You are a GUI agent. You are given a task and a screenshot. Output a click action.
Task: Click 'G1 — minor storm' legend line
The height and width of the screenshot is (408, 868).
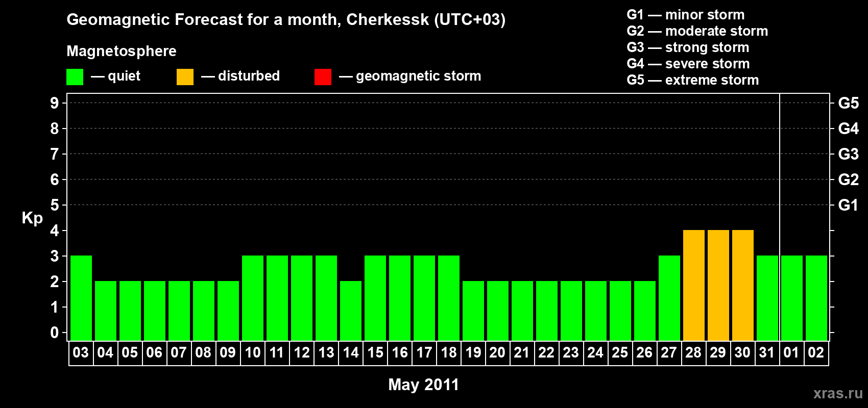coord(685,15)
